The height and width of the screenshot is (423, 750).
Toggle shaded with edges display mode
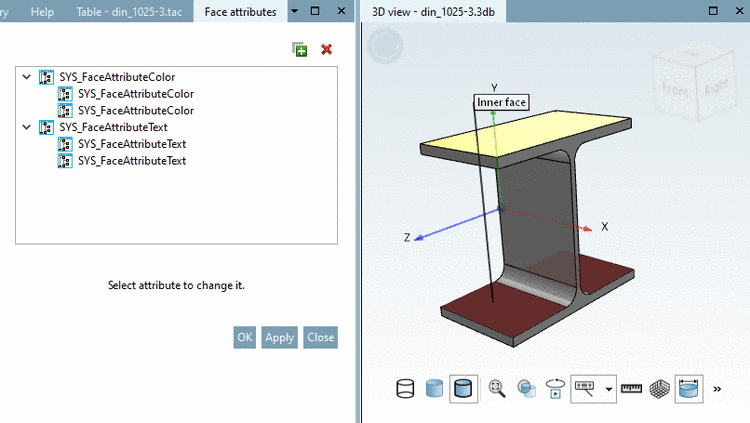[463, 389]
